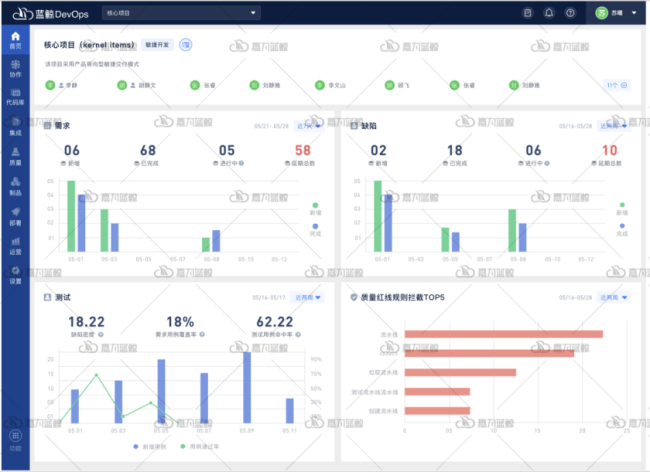Open the document icon in top bar
The height and width of the screenshot is (472, 650).
coord(528,13)
